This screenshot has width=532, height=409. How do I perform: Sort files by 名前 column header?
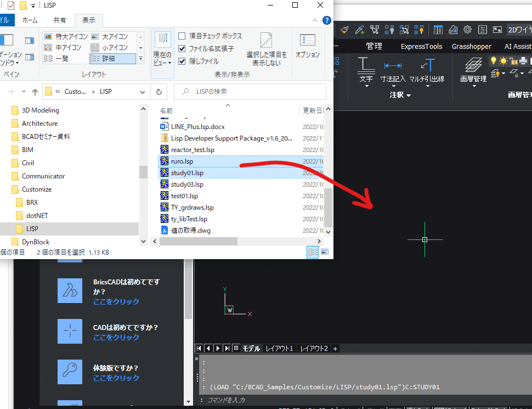166,111
